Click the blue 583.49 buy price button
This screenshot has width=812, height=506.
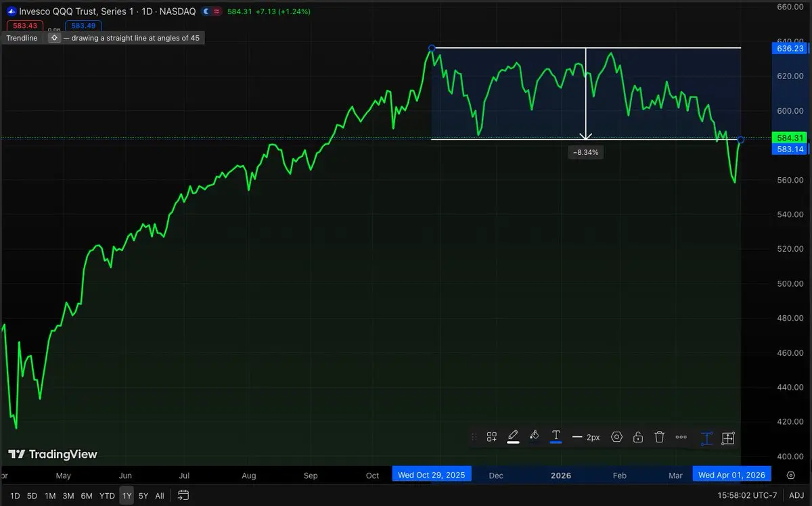[83, 26]
